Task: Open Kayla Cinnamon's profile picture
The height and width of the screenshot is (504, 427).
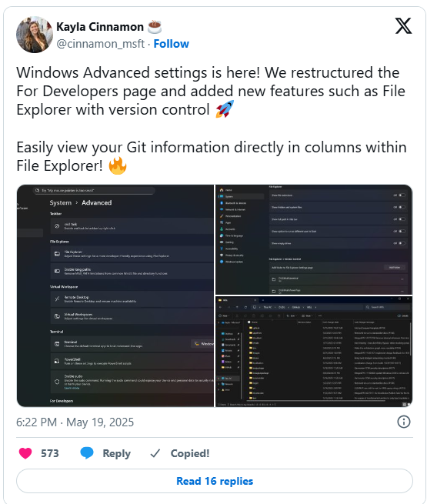Action: point(35,35)
